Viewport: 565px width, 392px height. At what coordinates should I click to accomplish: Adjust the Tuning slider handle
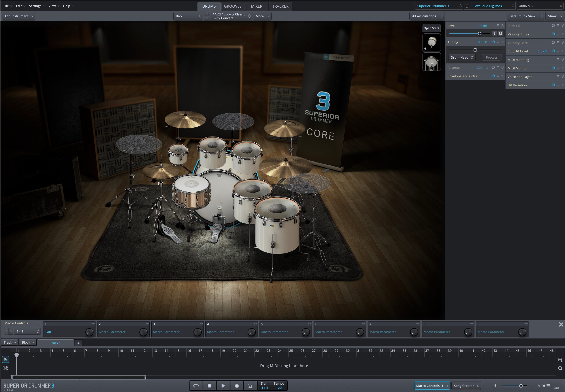[475, 50]
